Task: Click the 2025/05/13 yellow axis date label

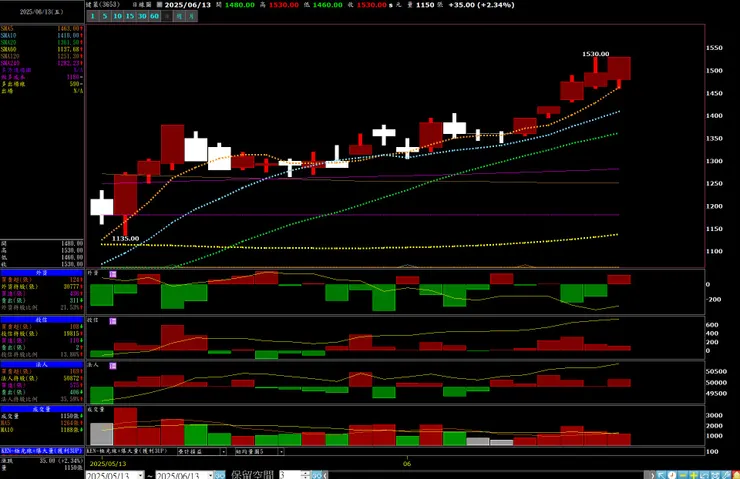Action: point(108,464)
